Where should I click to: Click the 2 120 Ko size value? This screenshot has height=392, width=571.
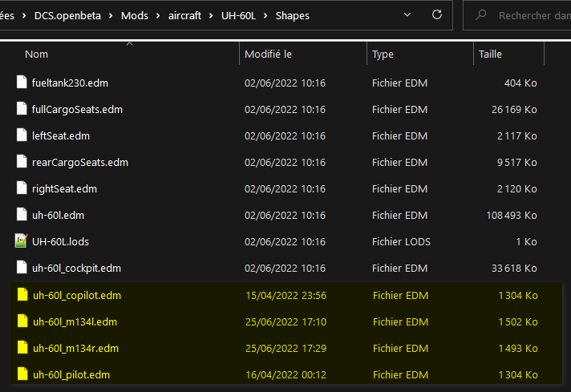(517, 189)
